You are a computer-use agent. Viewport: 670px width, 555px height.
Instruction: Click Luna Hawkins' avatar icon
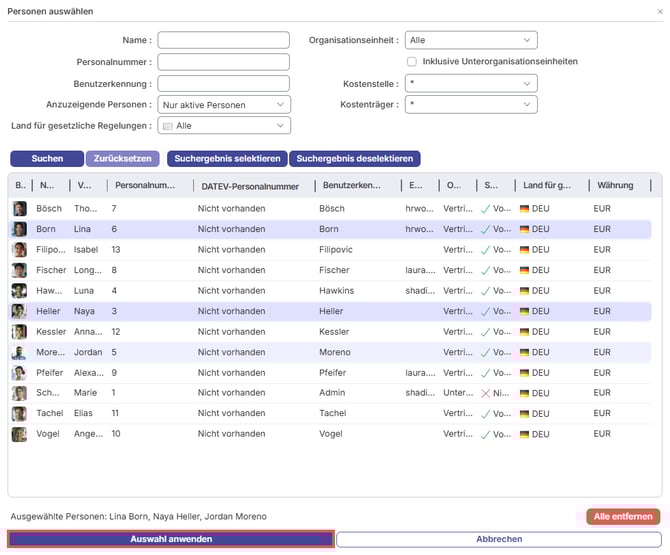(x=19, y=291)
